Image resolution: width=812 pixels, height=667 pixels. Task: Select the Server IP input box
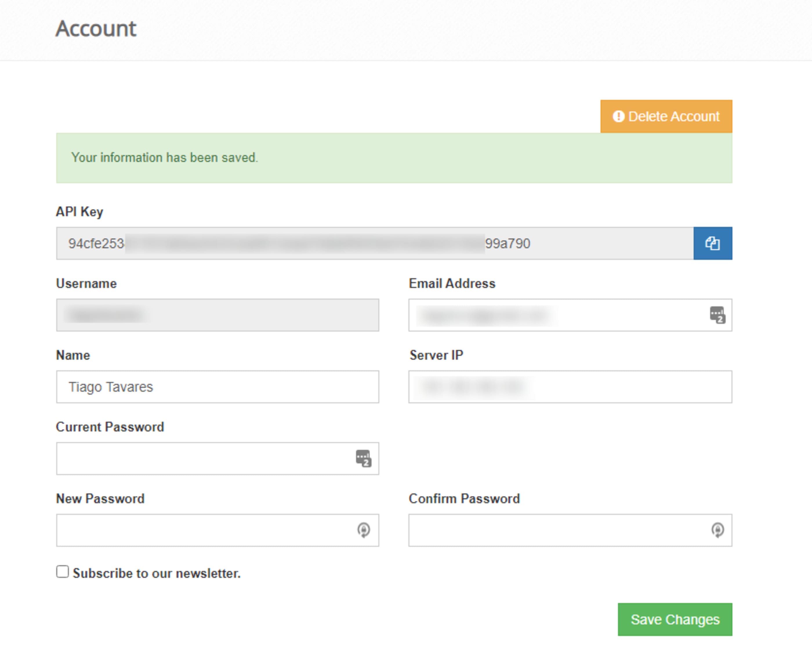pyautogui.click(x=570, y=387)
